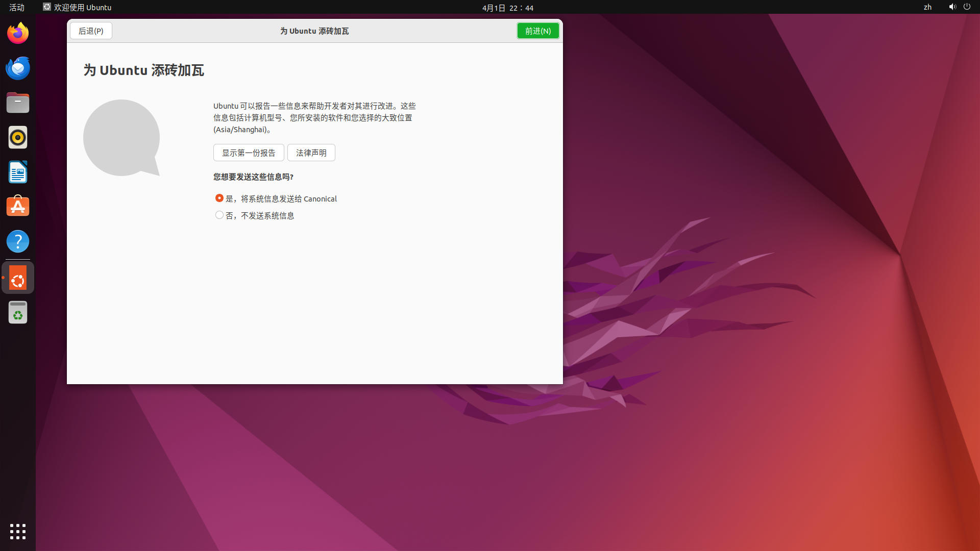Show all applications grid
Screen dimensions: 980x551
coord(18,532)
